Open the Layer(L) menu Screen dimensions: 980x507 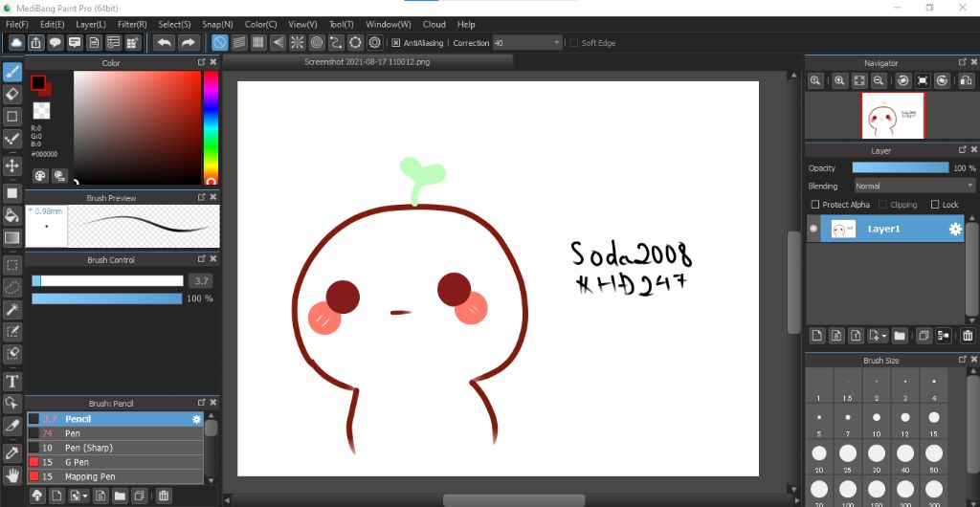coord(91,24)
